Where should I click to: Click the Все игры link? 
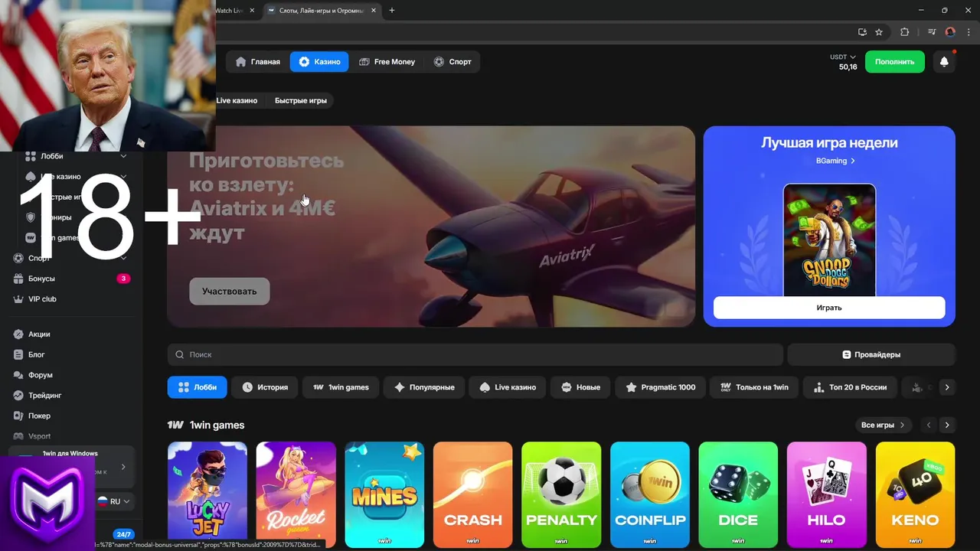pos(883,425)
